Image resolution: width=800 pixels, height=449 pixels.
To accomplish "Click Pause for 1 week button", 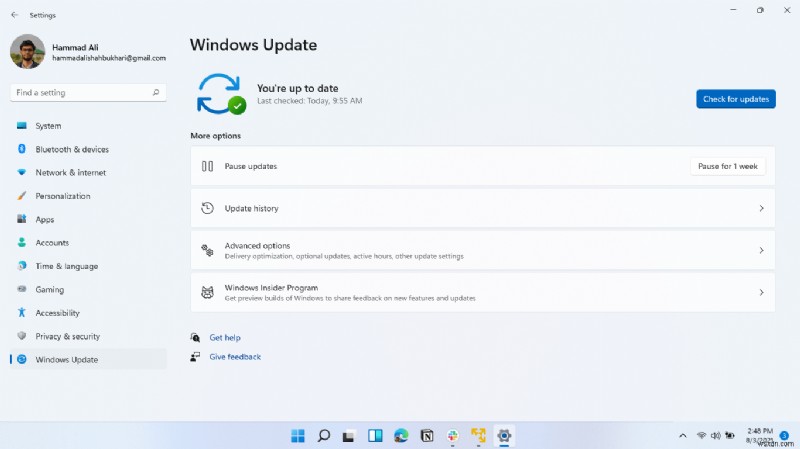I will click(728, 166).
